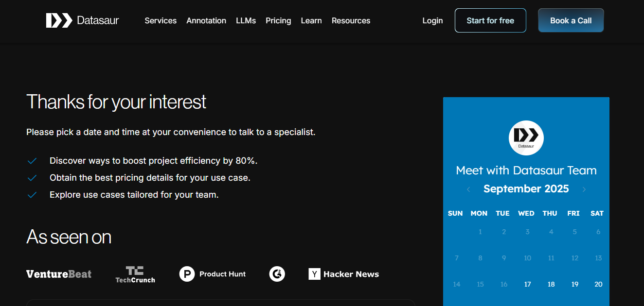Click the TechCrunch logo
Image resolution: width=644 pixels, height=306 pixels.
(135, 274)
